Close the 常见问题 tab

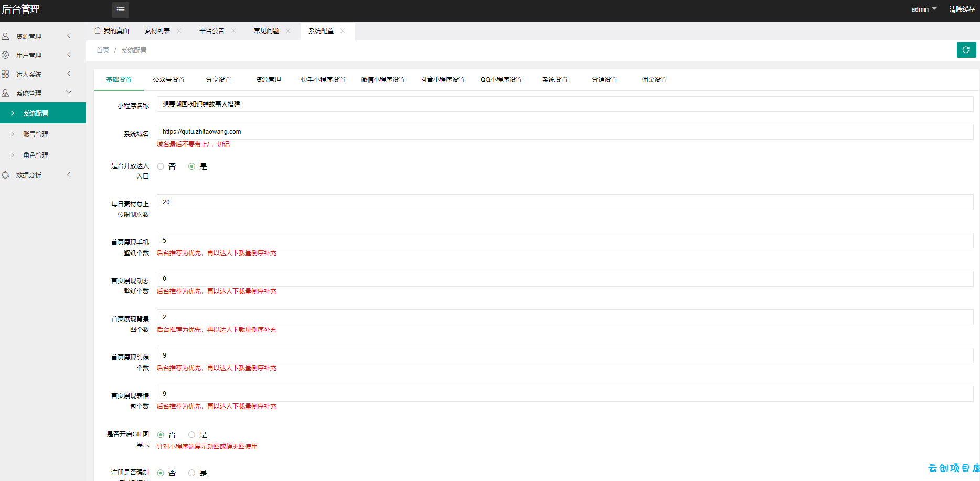coord(288,30)
